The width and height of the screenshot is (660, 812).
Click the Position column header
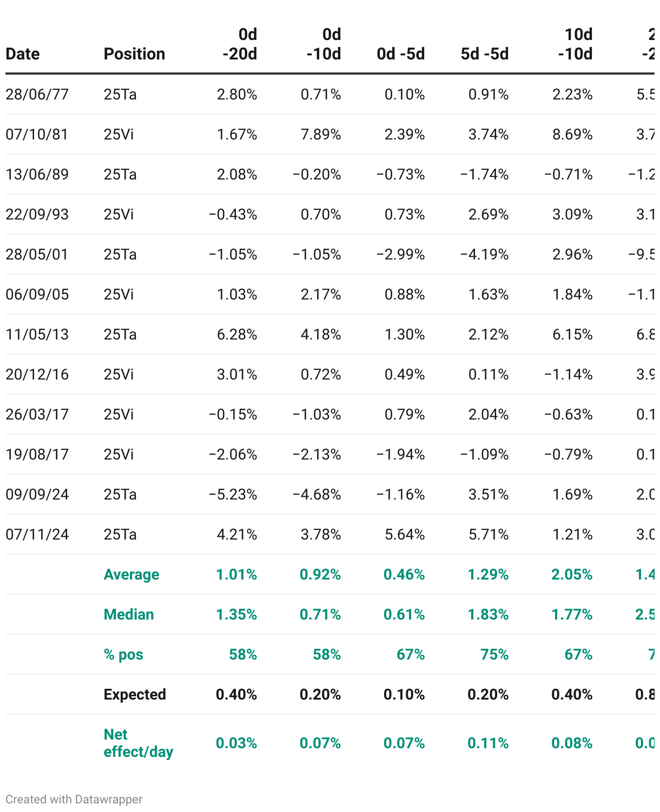[x=134, y=54]
